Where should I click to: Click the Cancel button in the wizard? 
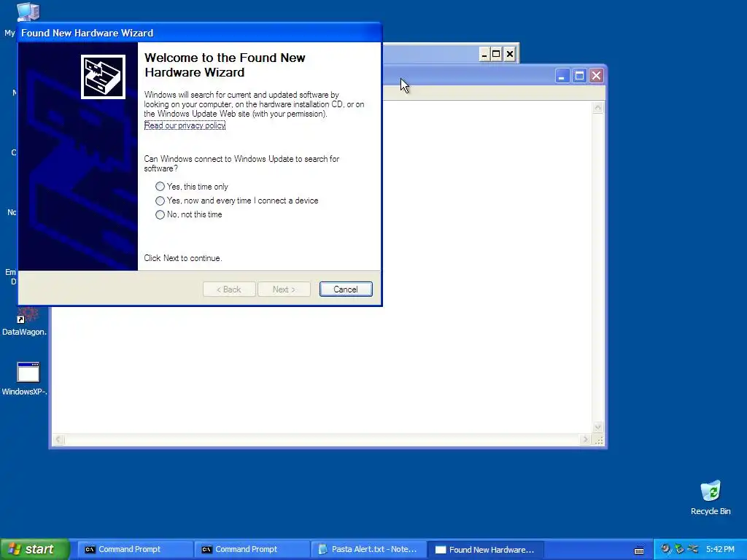coord(346,289)
